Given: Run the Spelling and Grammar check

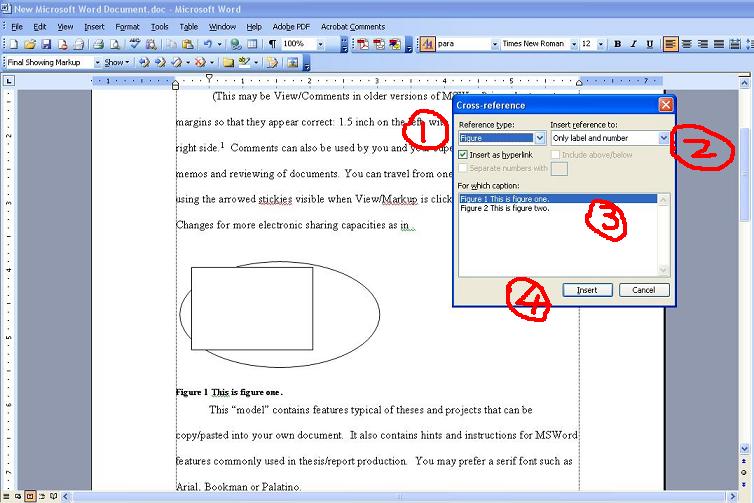Looking at the screenshot, I should coord(134,44).
